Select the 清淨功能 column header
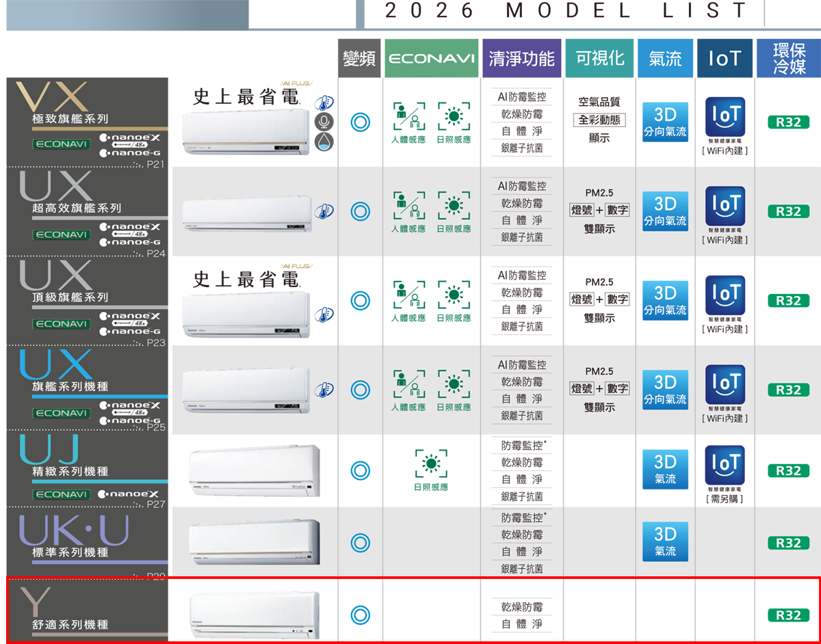Screen dimensions: 821x644 click(521, 59)
